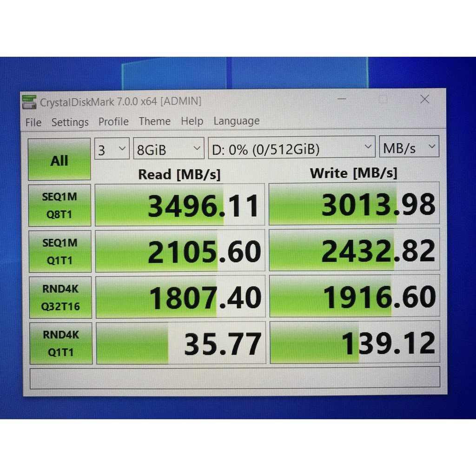Open the D: drive selection dropdown
The height and width of the screenshot is (476, 476).
(x=291, y=149)
